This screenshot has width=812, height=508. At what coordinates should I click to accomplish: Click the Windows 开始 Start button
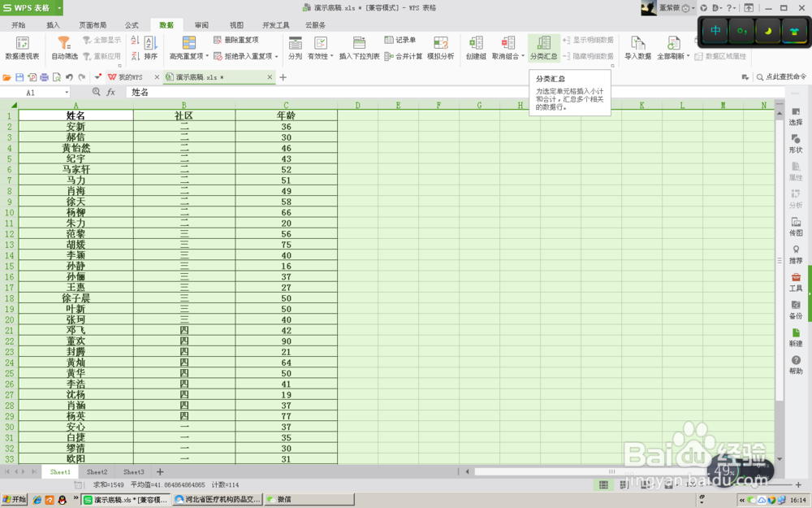[x=14, y=499]
